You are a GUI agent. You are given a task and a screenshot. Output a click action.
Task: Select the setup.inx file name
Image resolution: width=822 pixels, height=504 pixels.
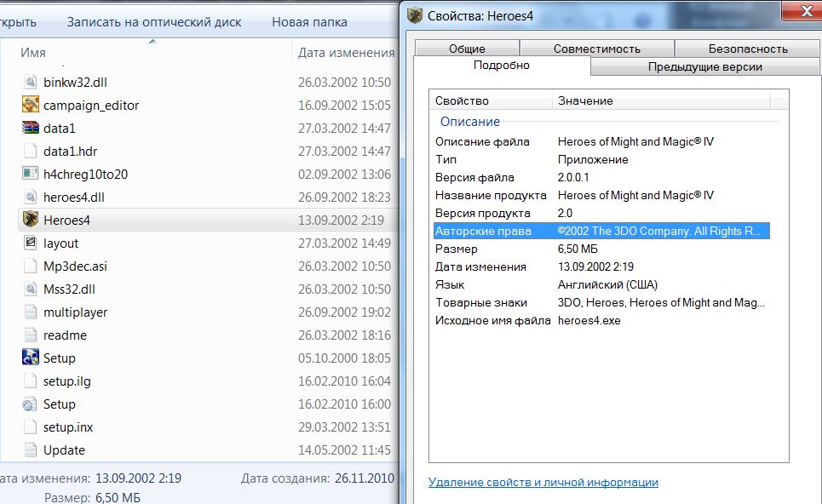pyautogui.click(x=68, y=427)
